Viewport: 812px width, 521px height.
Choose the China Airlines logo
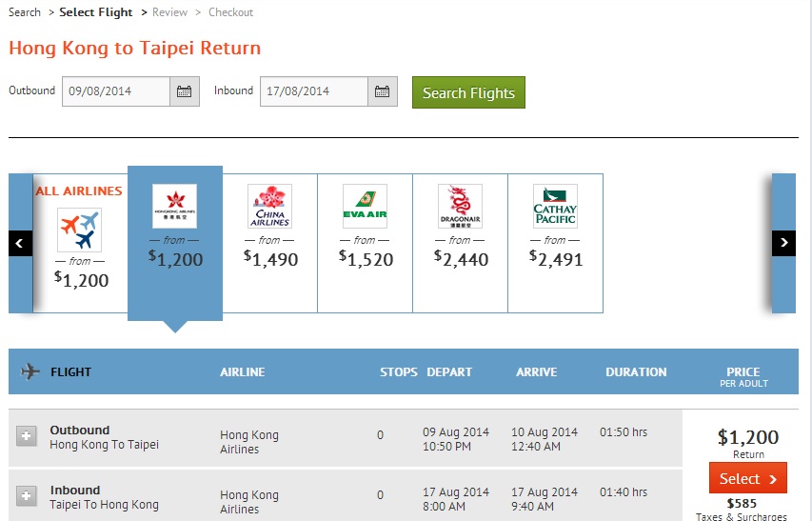[x=269, y=206]
